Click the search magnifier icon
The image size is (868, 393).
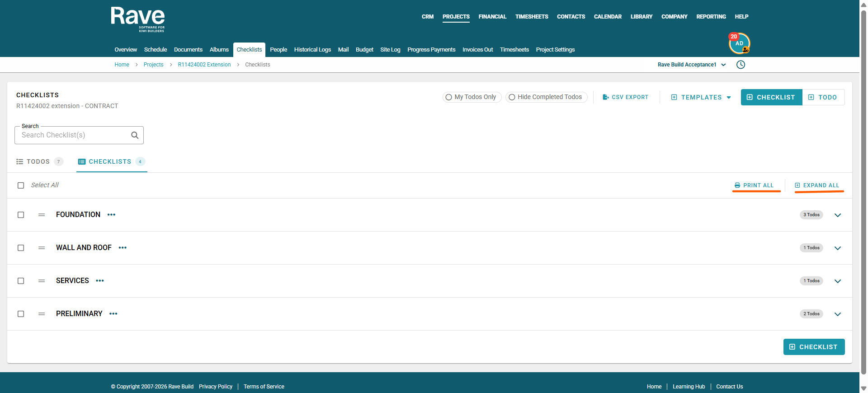tap(135, 135)
